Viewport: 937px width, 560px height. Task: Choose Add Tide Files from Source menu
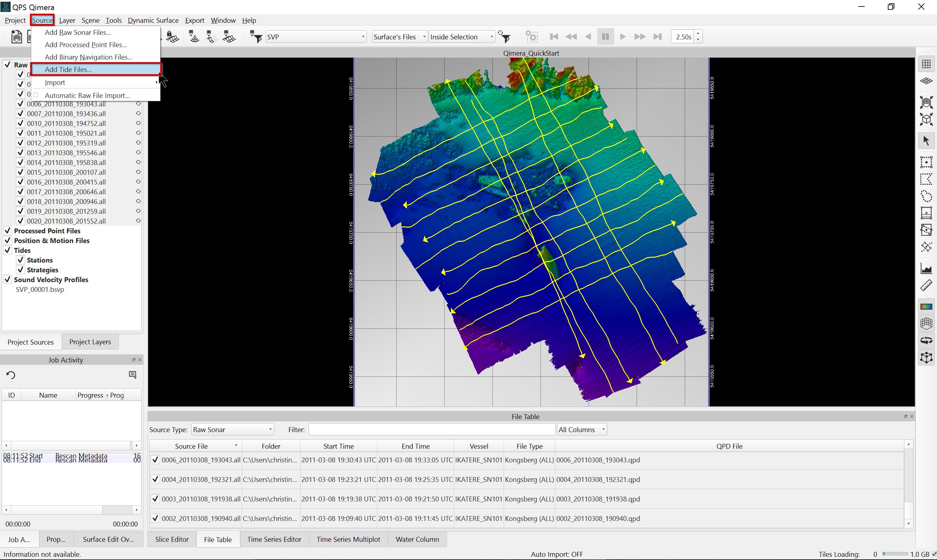pyautogui.click(x=68, y=69)
